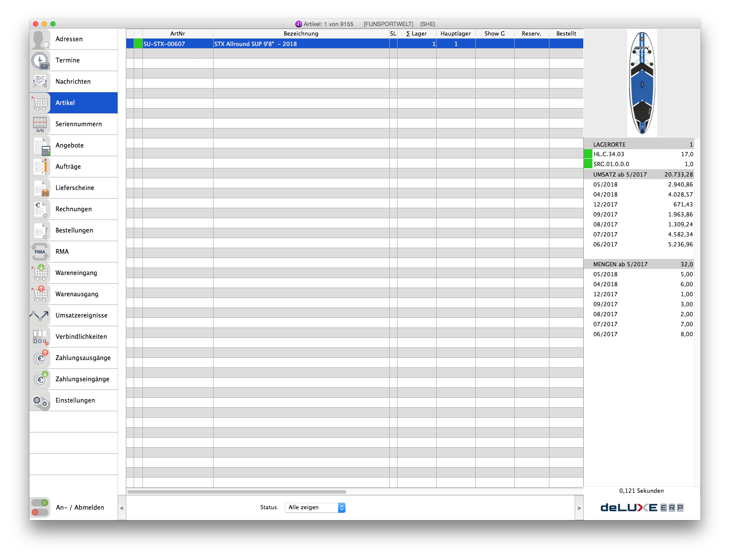Open Angebote via the calculator document icon
Image resolution: width=730 pixels, height=560 pixels.
pos(40,145)
